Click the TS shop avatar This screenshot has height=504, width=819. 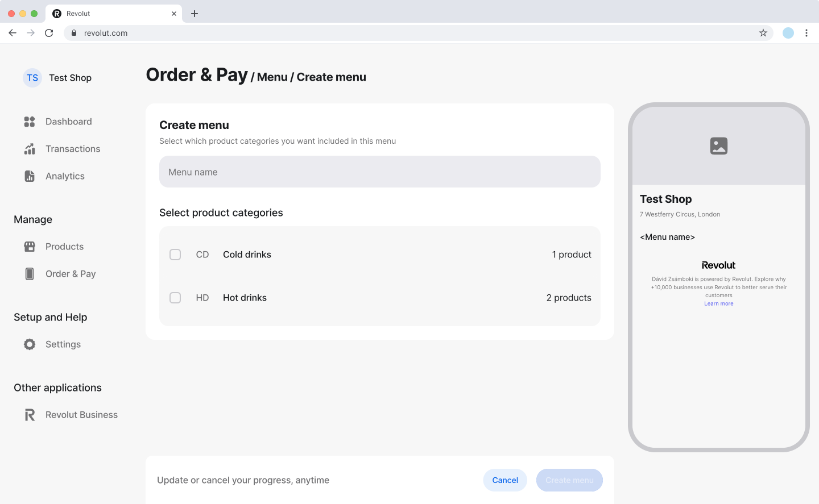pyautogui.click(x=32, y=78)
